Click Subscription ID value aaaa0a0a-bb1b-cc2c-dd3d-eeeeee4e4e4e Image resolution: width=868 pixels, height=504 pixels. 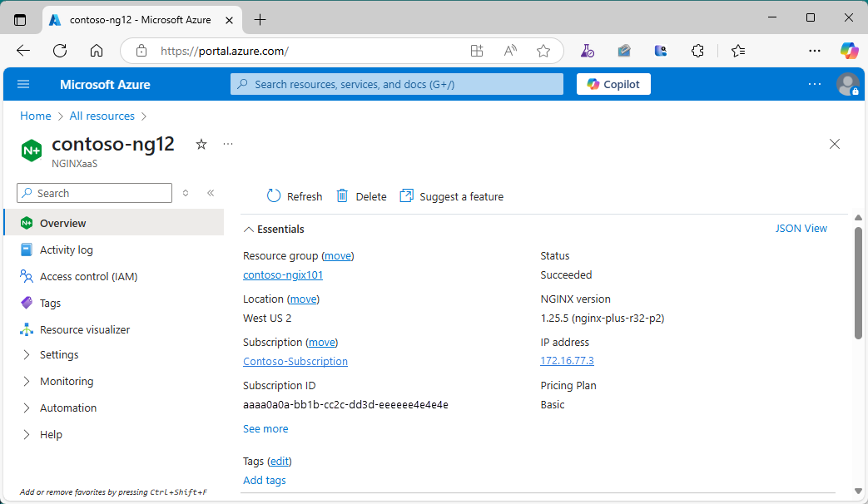345,404
